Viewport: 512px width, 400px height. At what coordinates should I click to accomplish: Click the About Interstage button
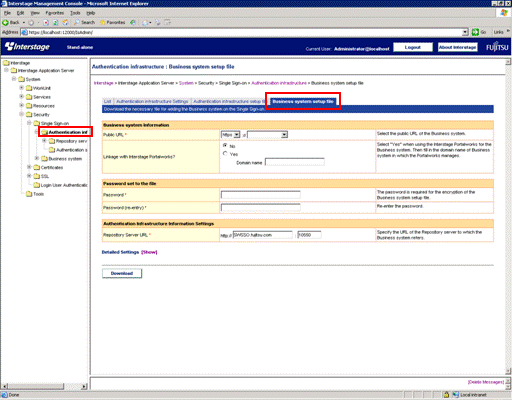pos(457,47)
